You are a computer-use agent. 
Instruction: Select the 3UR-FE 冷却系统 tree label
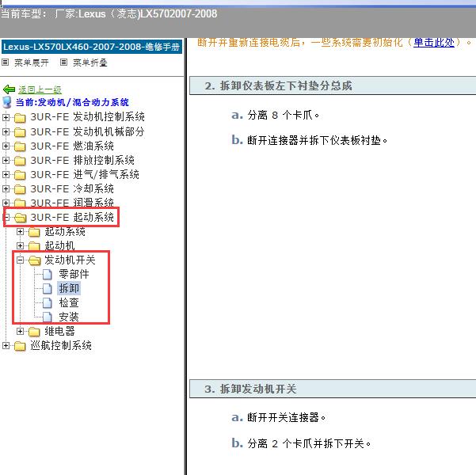[x=72, y=188]
